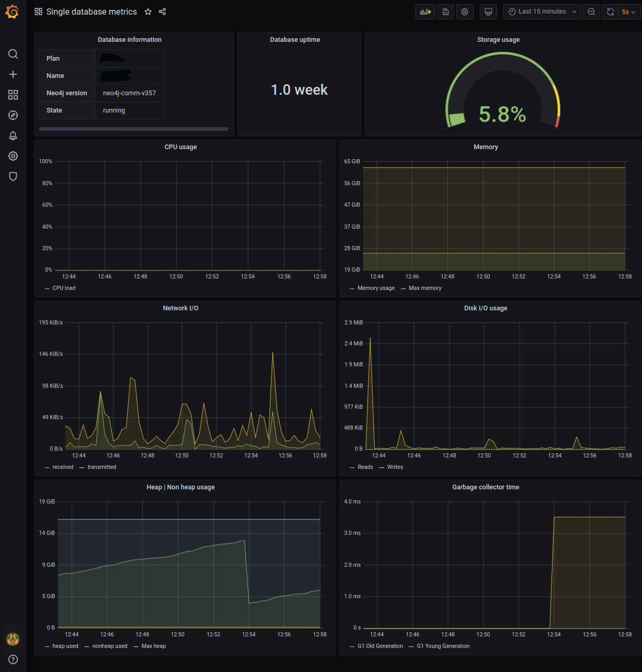Open the Last 15 minutes time picker

[542, 12]
